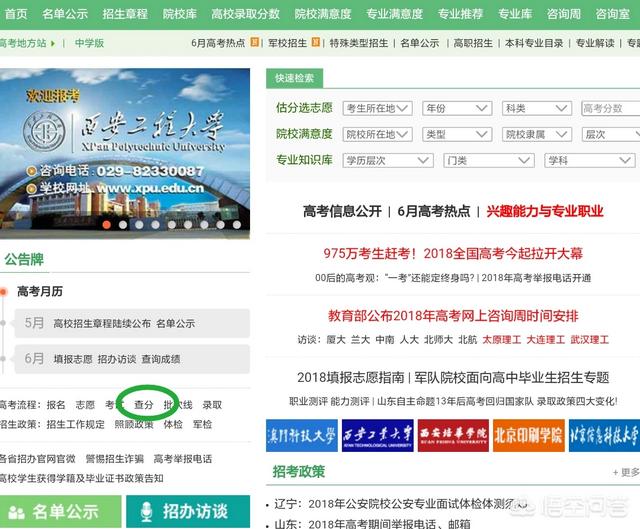Screen dimensions: 640x529
Task: Open the 6月高考热点 sub-nav link
Action: (x=218, y=43)
